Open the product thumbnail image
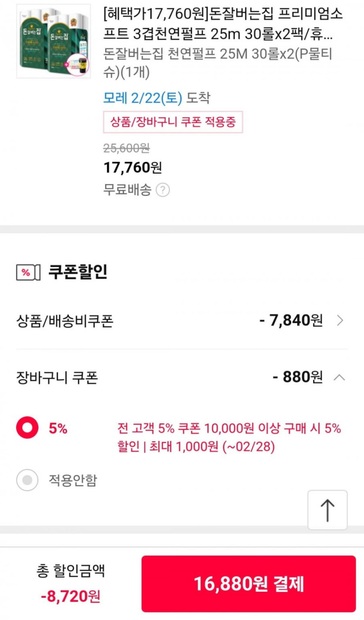The width and height of the screenshot is (364, 620). [53, 41]
